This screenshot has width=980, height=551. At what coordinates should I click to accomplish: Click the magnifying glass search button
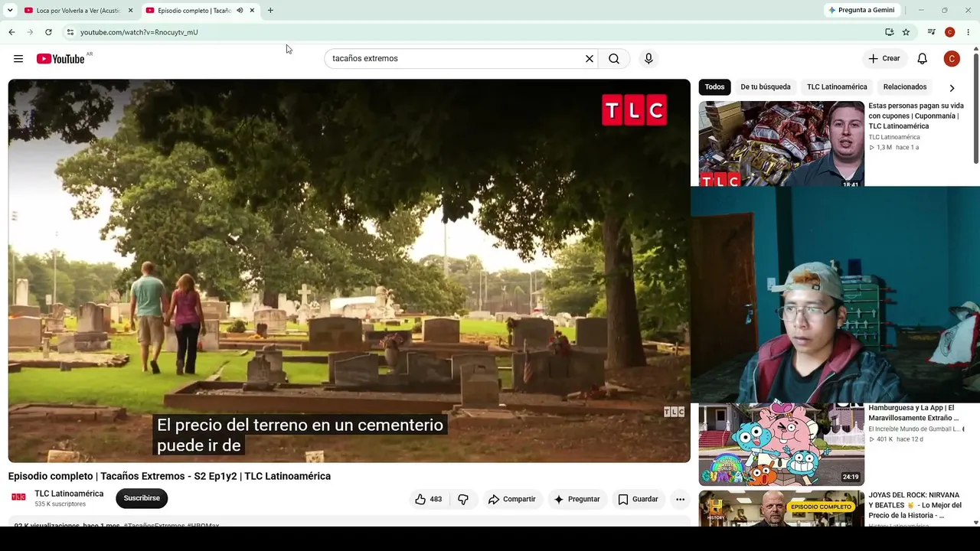tap(614, 59)
